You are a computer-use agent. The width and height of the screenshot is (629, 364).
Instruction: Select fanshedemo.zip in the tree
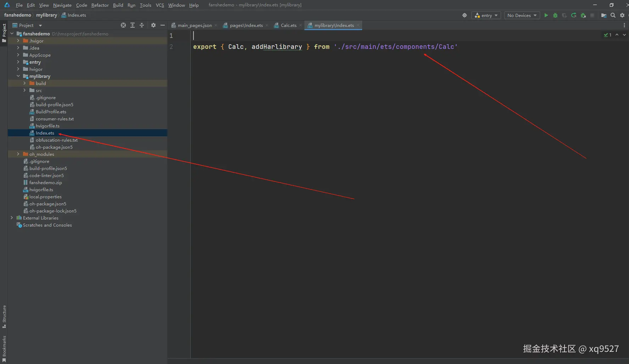[x=45, y=182]
